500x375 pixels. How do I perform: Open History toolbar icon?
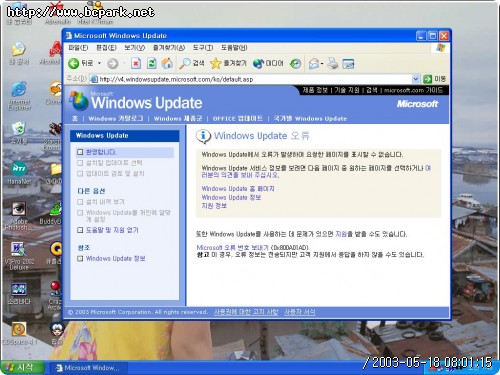pos(295,63)
